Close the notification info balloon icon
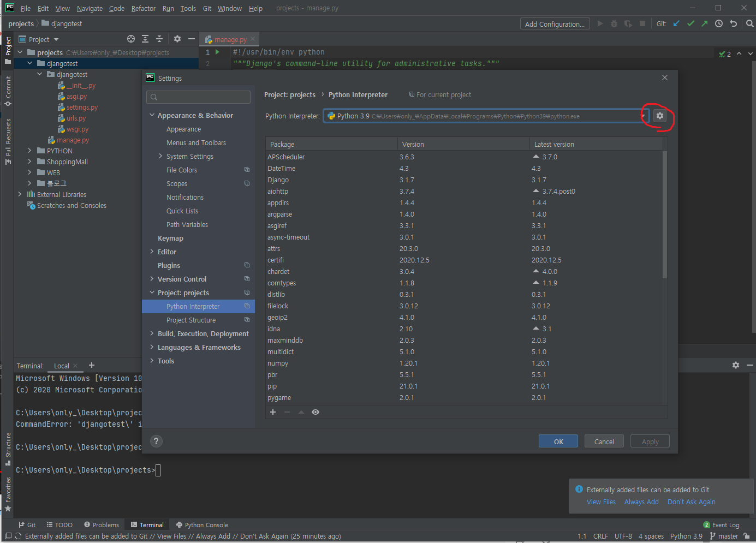 coord(579,489)
